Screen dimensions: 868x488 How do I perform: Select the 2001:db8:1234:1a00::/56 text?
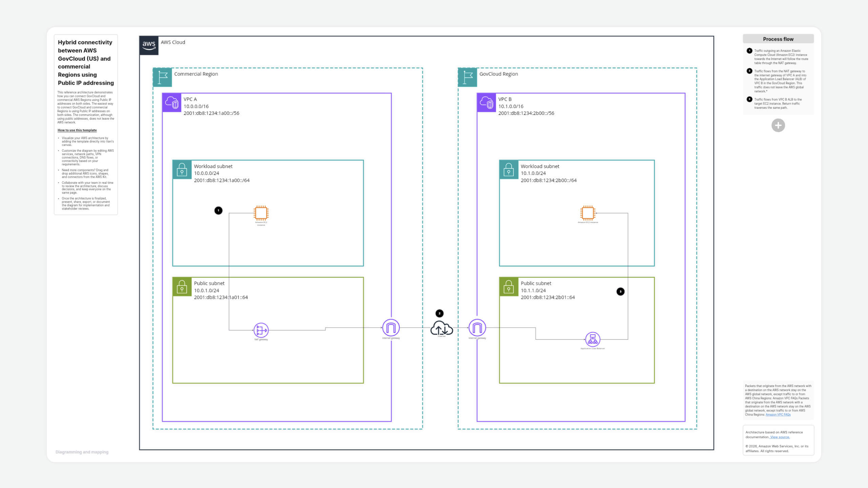click(x=212, y=113)
